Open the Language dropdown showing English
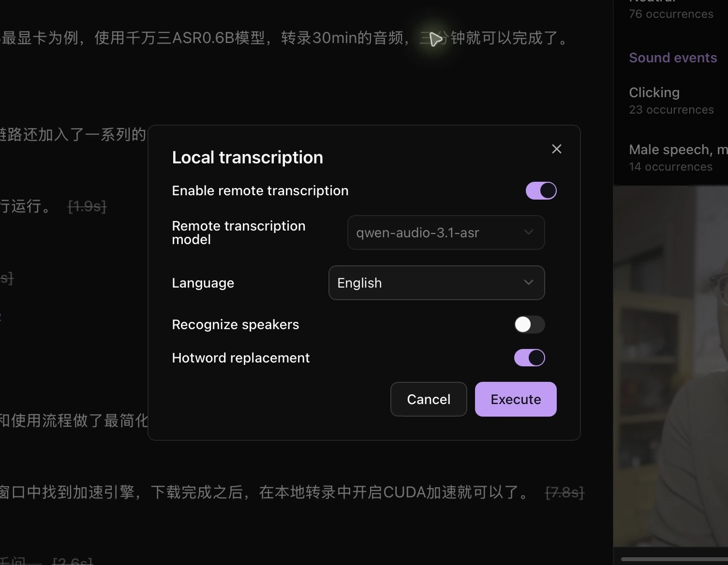This screenshot has width=728, height=565. tap(436, 283)
